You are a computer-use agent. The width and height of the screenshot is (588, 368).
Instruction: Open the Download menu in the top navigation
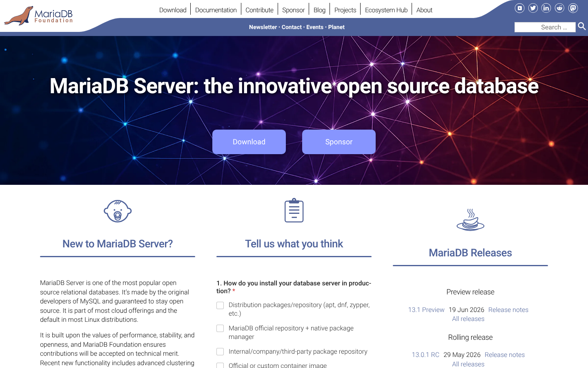[x=173, y=10]
